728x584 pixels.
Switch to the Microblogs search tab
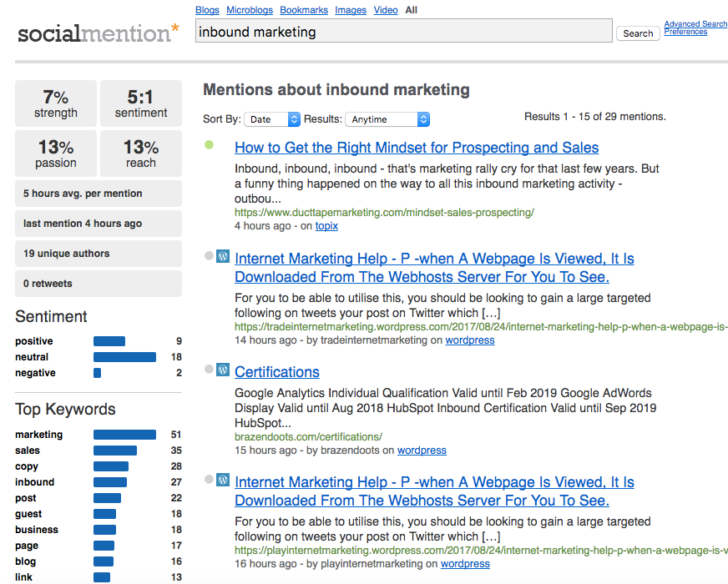(249, 10)
